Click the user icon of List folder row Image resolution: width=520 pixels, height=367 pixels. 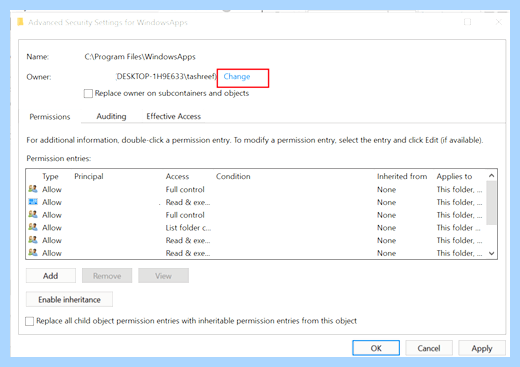tap(33, 227)
